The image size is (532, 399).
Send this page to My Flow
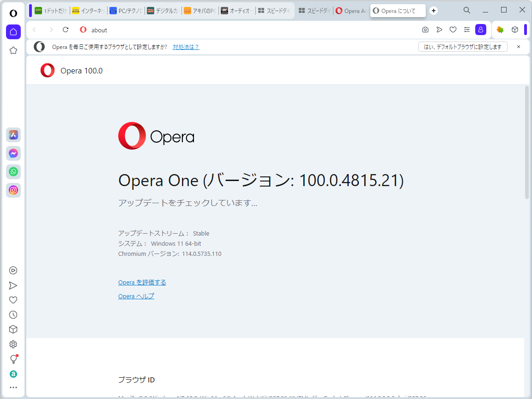[439, 30]
